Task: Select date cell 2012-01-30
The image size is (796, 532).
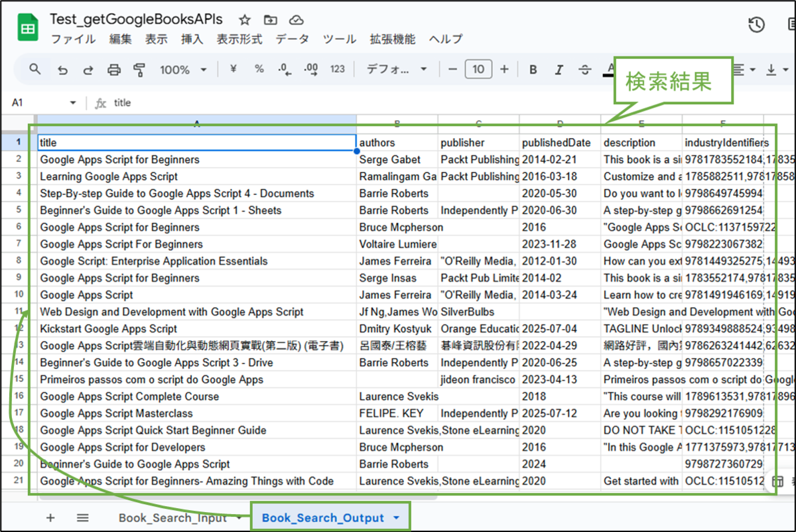Action: tap(560, 261)
